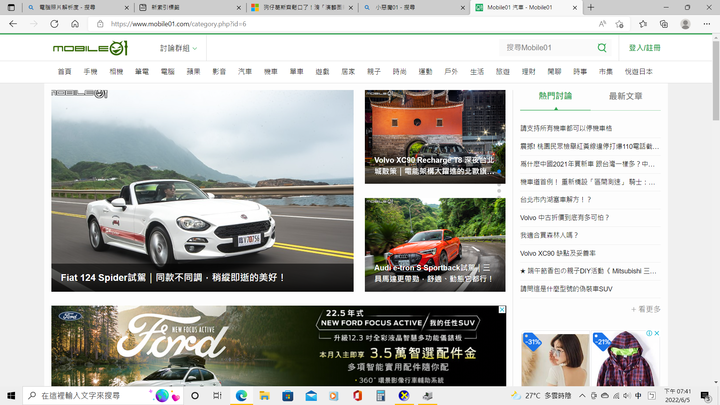Click the yellow X app on taskbar

(404, 395)
